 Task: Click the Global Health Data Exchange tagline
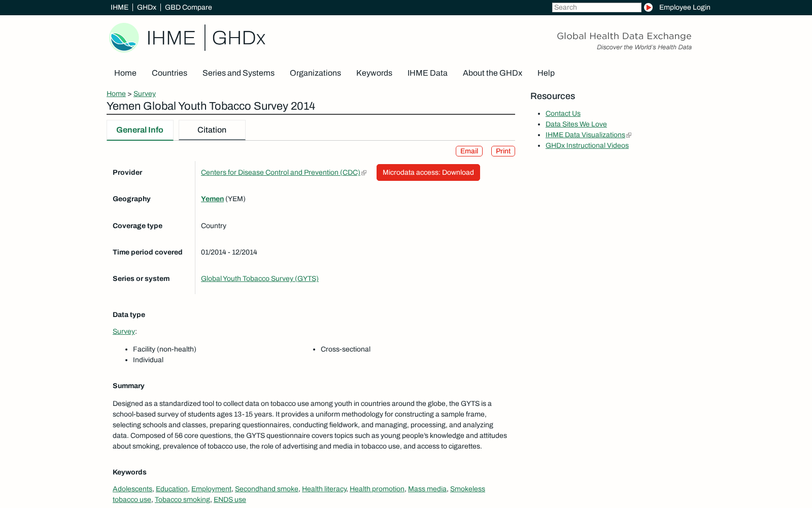point(624,36)
